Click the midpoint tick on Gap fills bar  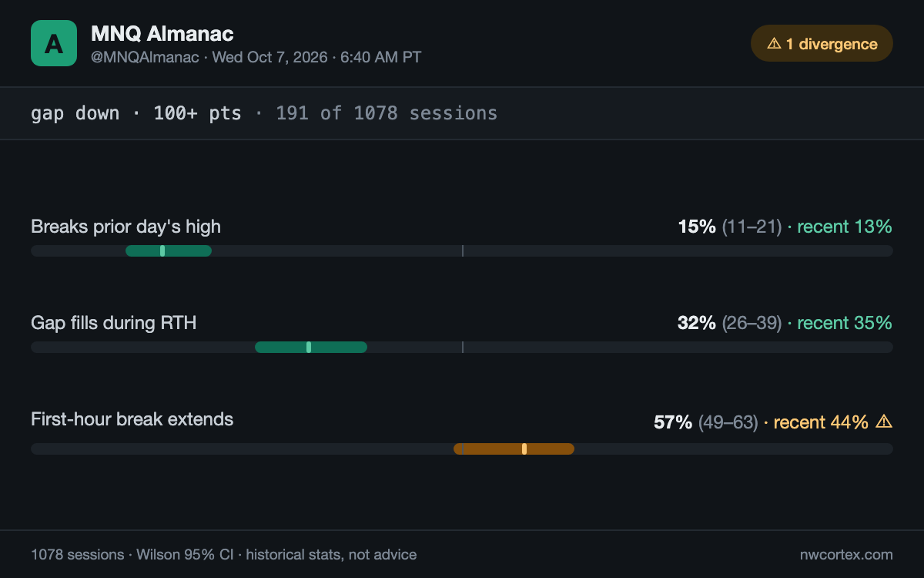tap(462, 347)
